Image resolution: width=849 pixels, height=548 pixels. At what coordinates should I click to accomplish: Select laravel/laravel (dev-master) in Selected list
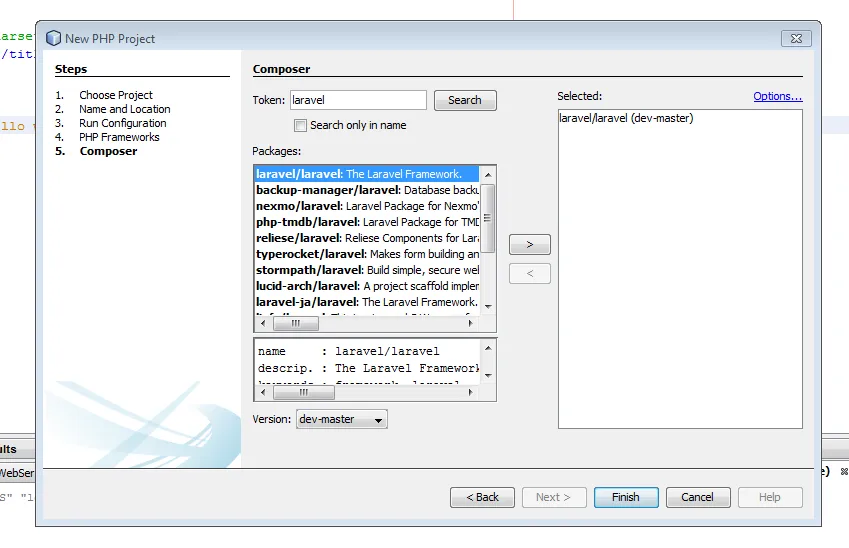pyautogui.click(x=626, y=118)
